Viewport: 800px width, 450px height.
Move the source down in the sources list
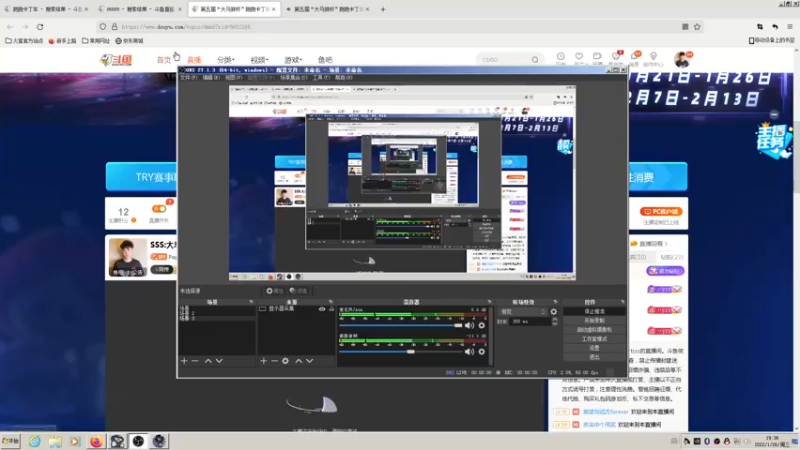point(309,361)
